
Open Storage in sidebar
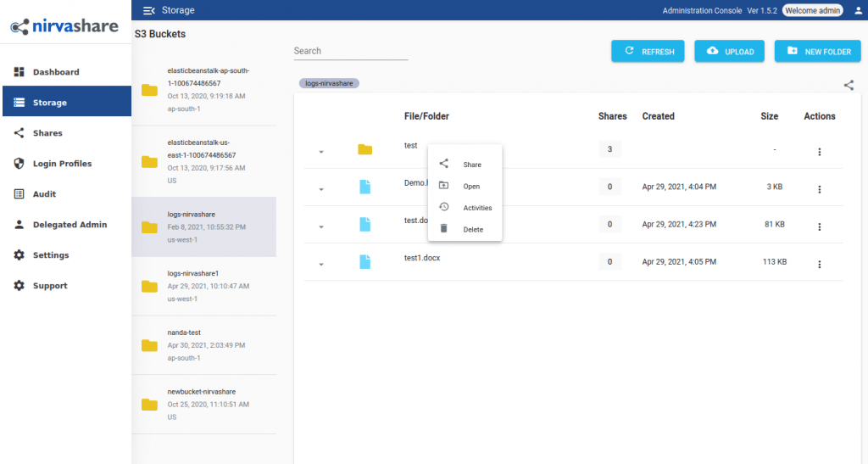click(x=66, y=103)
